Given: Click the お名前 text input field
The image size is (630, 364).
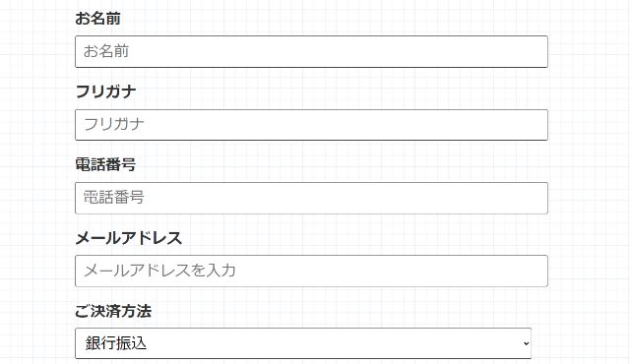Looking at the screenshot, I should pyautogui.click(x=311, y=51).
